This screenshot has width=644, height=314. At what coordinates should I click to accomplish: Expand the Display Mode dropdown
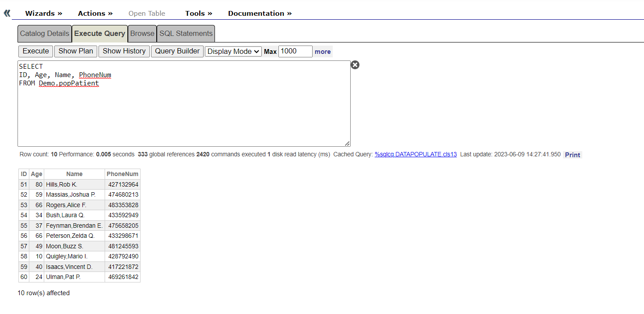[x=233, y=51]
